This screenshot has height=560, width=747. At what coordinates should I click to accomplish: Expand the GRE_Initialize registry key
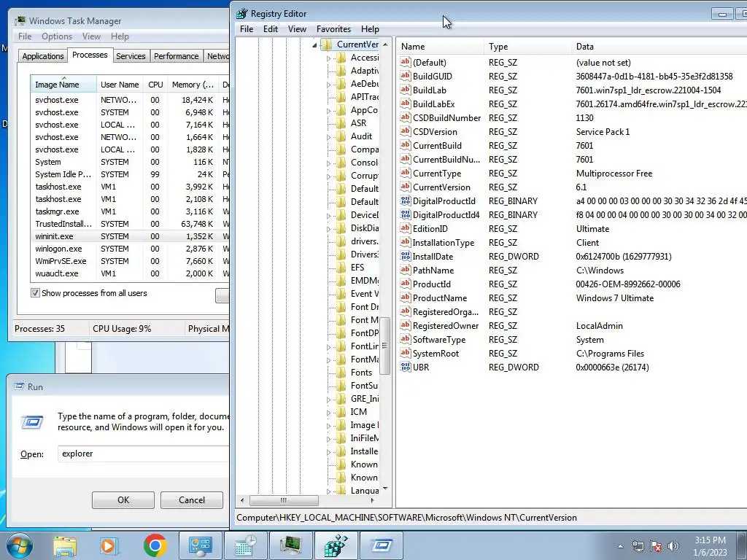(328, 400)
